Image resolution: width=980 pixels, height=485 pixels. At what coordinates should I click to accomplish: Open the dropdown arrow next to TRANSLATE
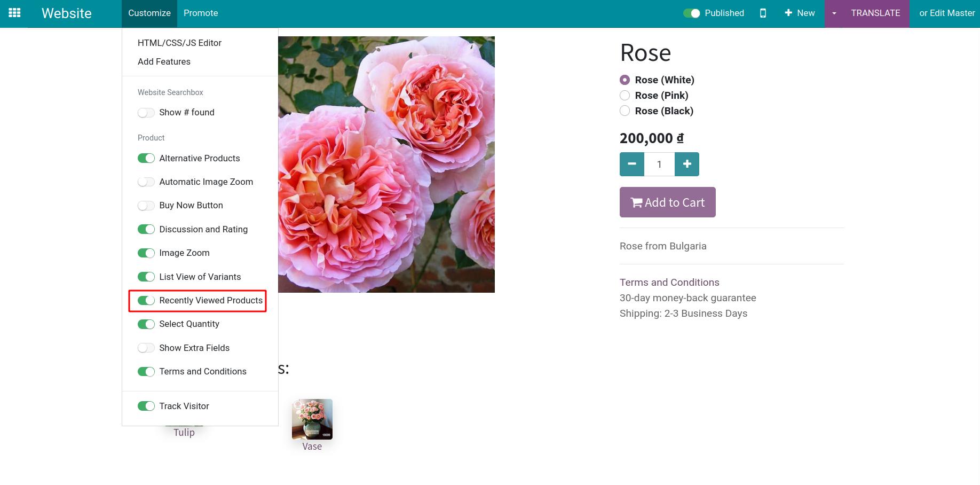834,13
